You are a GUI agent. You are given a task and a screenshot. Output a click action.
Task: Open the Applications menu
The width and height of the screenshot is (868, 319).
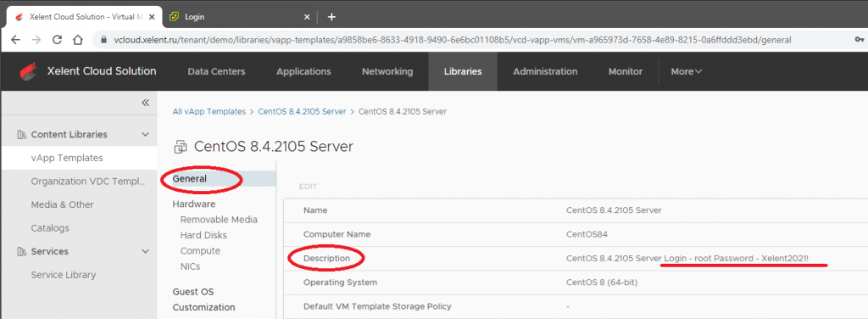click(x=303, y=71)
